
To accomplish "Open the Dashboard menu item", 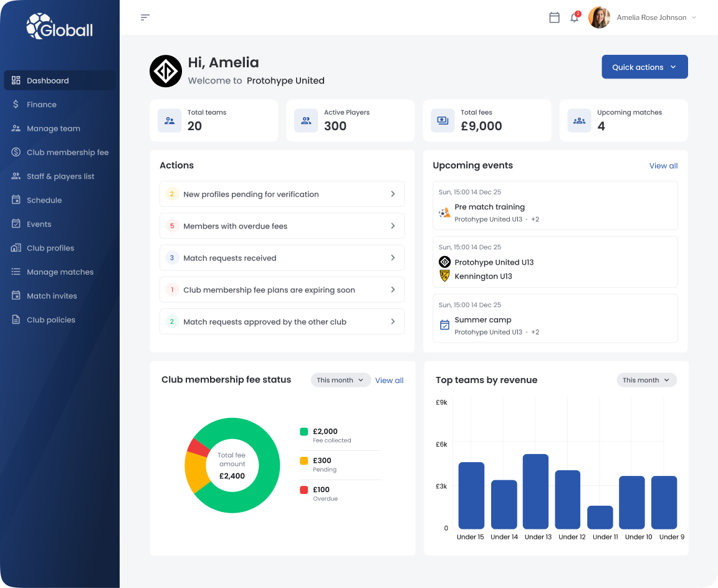I will 60,80.
